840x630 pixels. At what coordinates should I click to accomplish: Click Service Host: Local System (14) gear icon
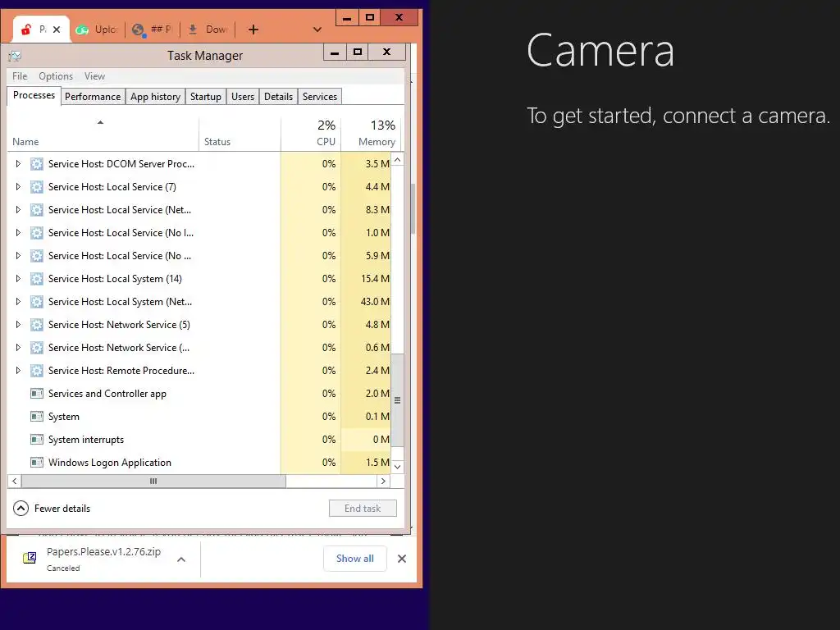click(36, 279)
